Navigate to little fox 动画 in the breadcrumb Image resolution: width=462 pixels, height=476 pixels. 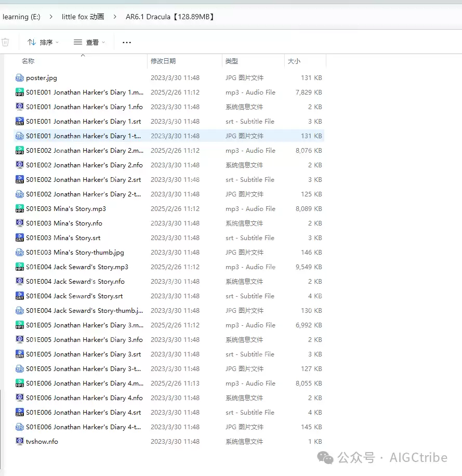83,16
